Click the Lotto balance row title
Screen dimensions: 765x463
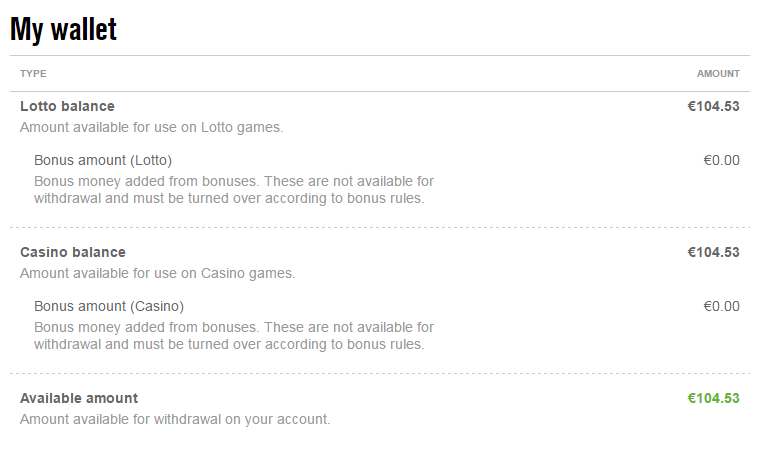[x=67, y=106]
